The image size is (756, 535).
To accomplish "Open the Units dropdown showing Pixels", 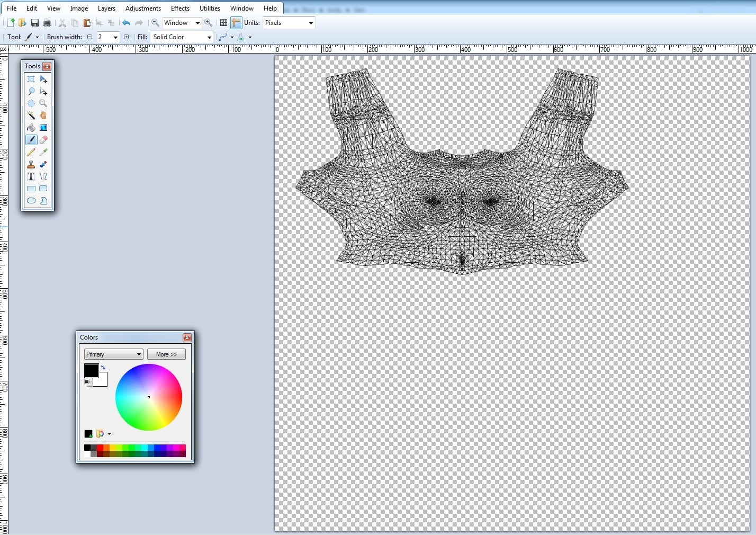I will tap(289, 23).
